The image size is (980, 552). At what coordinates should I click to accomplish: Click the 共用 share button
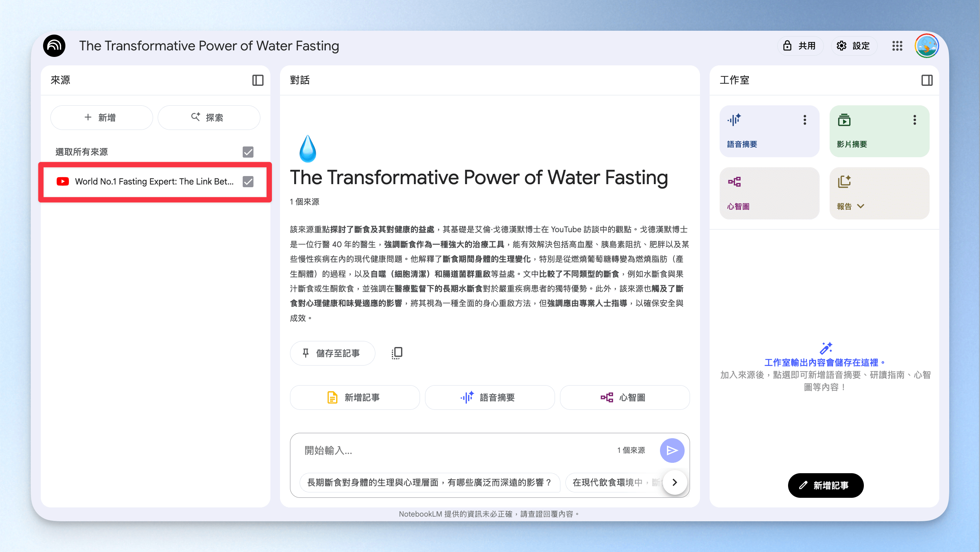800,46
